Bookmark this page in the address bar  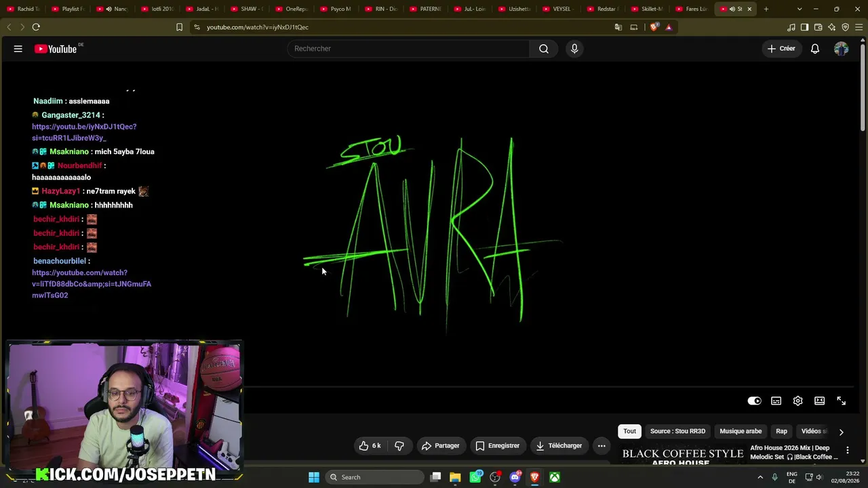coord(179,27)
